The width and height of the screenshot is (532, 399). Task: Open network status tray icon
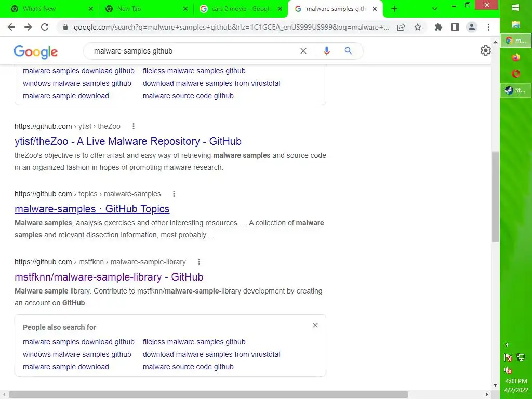click(521, 357)
